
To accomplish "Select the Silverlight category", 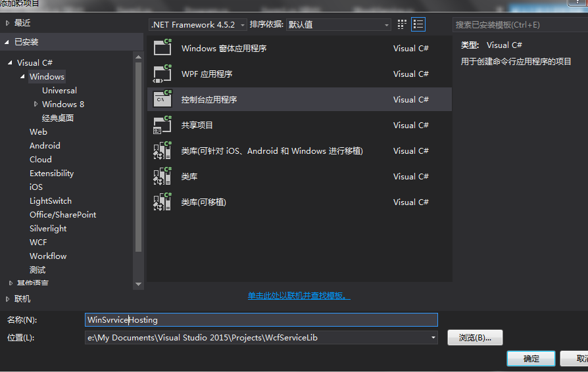I will coord(48,229).
